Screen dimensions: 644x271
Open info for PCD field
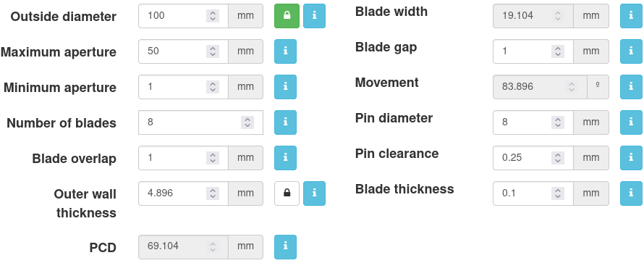click(285, 247)
